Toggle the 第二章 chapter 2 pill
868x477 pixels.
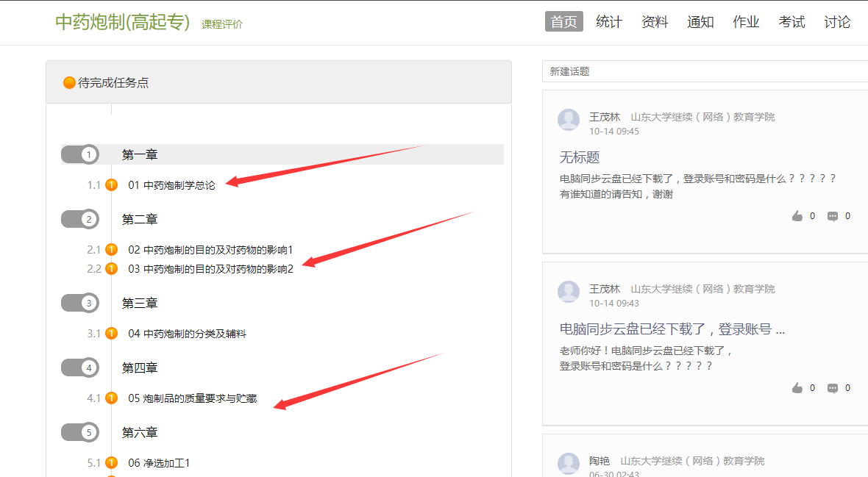coord(80,219)
